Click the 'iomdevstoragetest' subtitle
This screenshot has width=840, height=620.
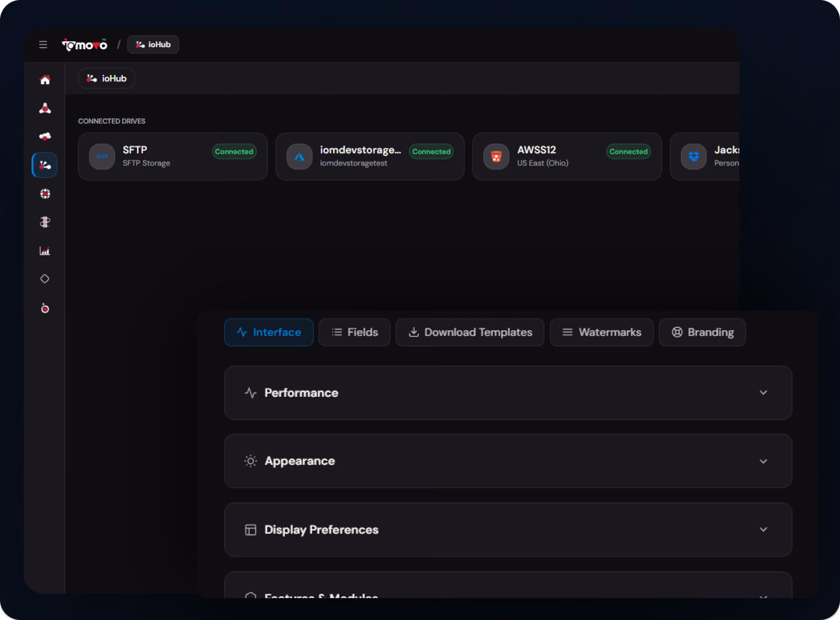tap(353, 163)
